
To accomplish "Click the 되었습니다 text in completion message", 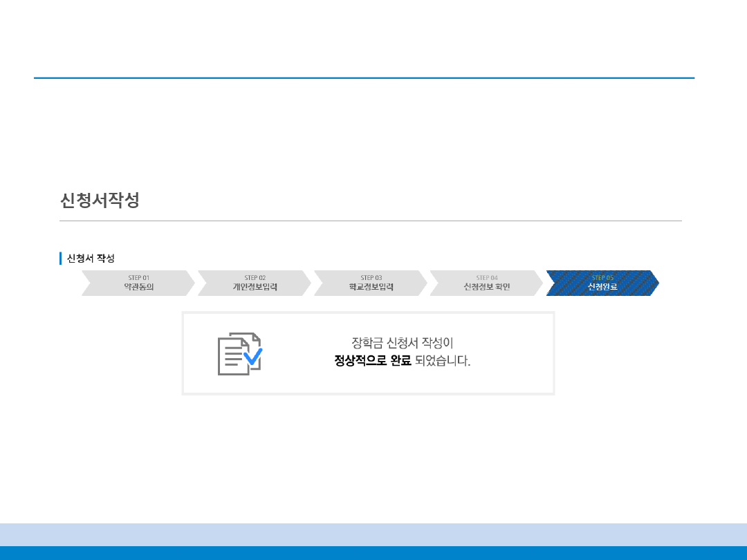I will (x=443, y=361).
